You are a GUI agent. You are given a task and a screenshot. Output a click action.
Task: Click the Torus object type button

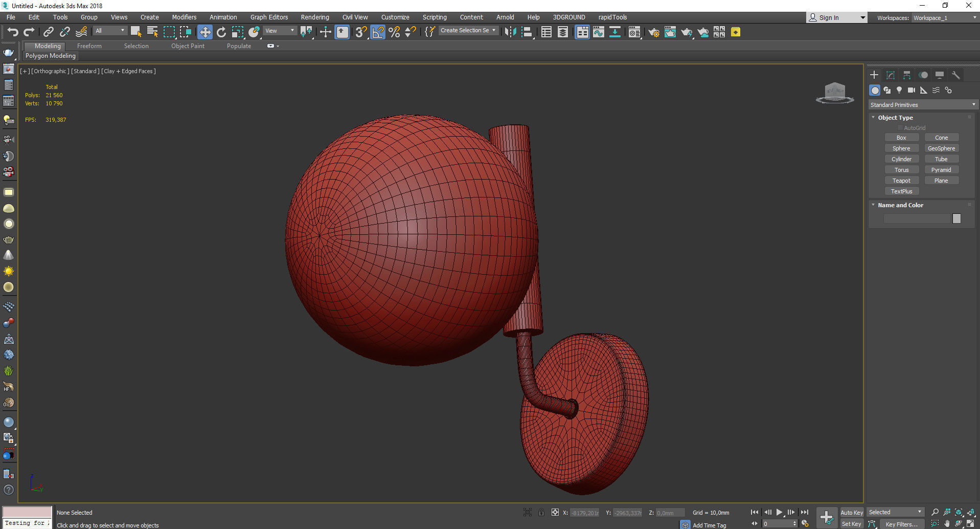901,170
